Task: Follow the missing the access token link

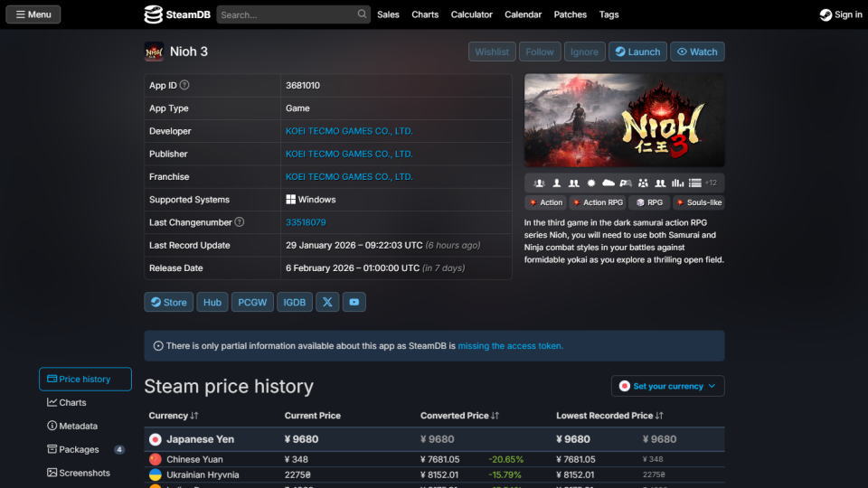Action: coord(510,346)
